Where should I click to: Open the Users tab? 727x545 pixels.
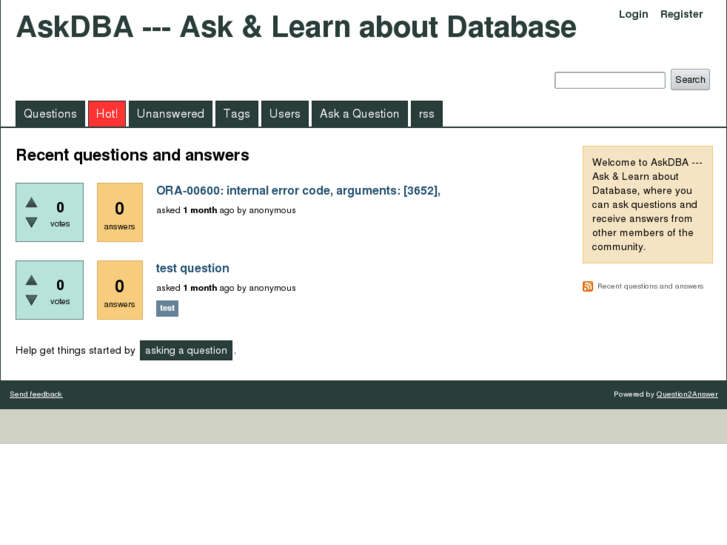point(285,114)
